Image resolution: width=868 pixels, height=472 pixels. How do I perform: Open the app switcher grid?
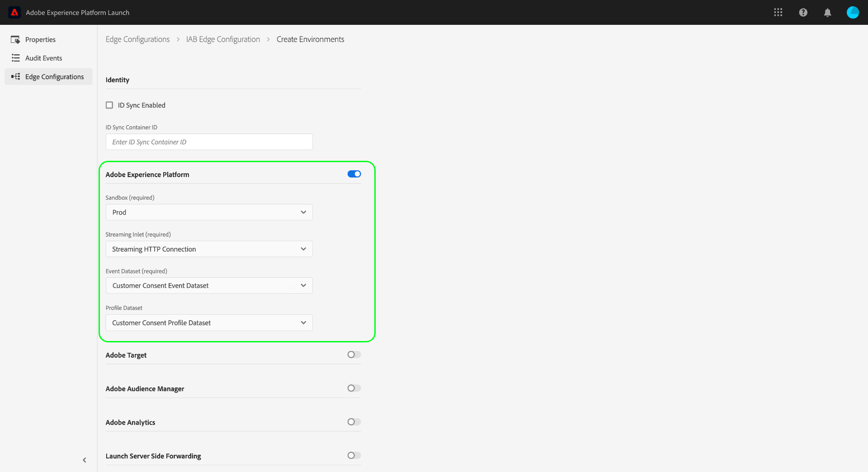click(x=778, y=12)
